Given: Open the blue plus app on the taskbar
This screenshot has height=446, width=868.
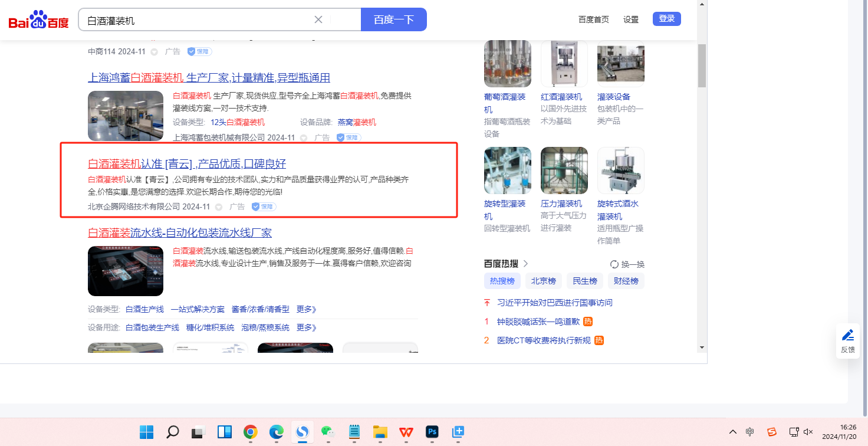Looking at the screenshot, I should pos(458,432).
